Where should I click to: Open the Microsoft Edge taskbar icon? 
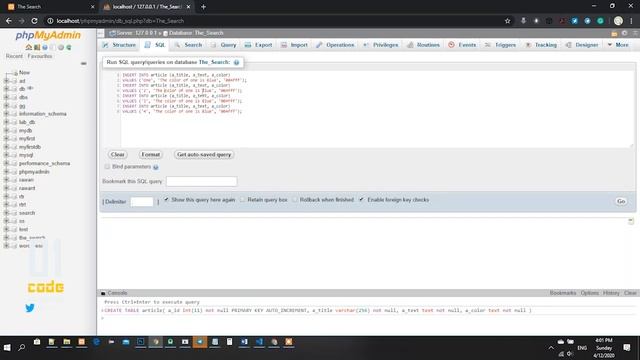pos(96,342)
